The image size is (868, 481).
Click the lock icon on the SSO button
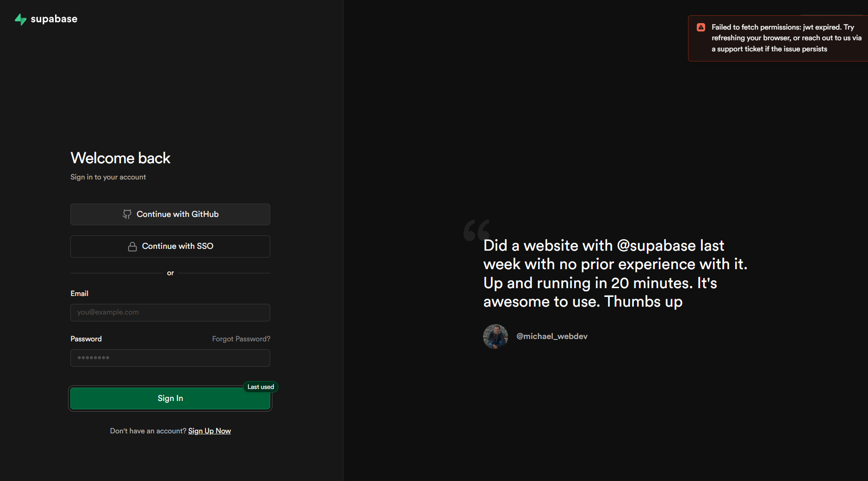(132, 247)
